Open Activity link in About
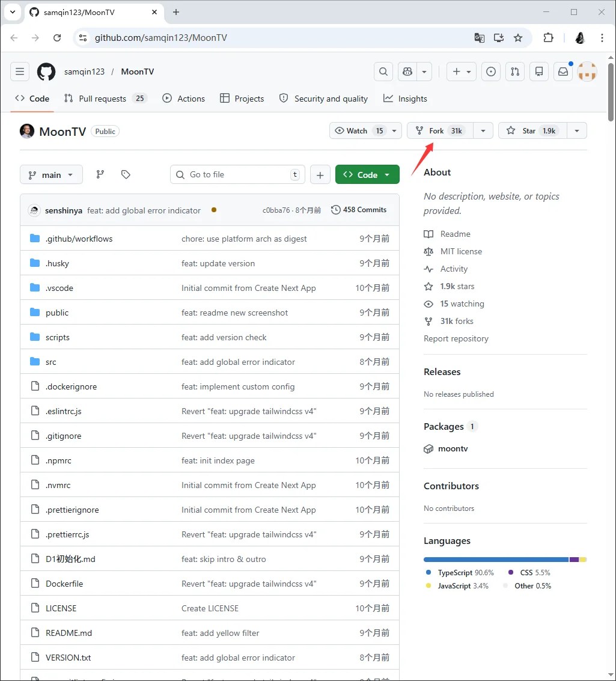The width and height of the screenshot is (616, 681). [x=454, y=269]
